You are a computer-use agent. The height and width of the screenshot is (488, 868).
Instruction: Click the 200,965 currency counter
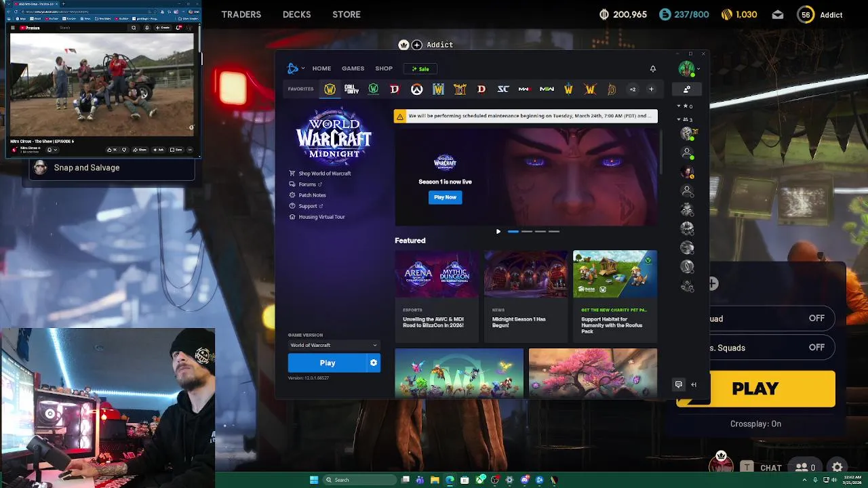pos(623,14)
